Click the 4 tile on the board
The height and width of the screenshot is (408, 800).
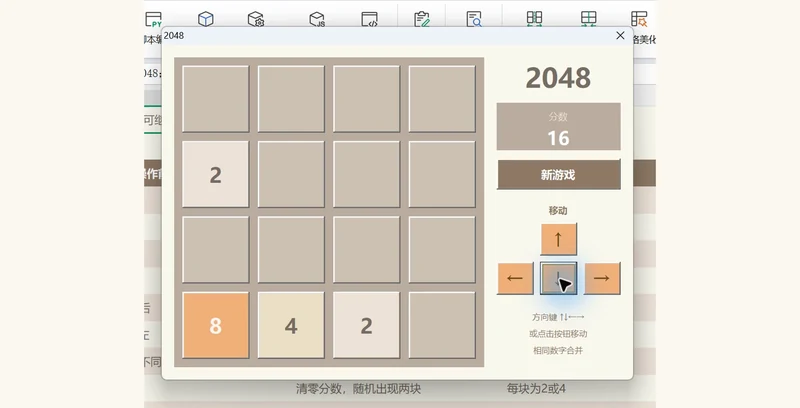tap(291, 325)
